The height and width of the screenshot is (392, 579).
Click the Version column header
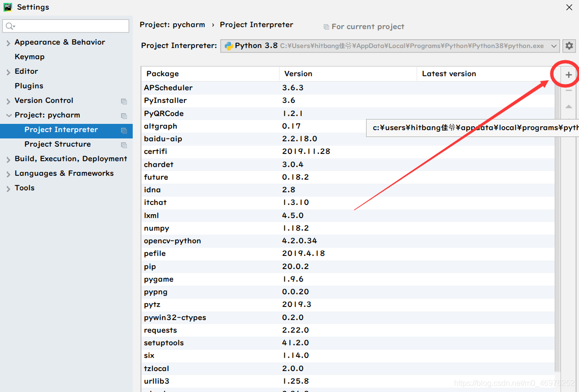(x=348, y=74)
